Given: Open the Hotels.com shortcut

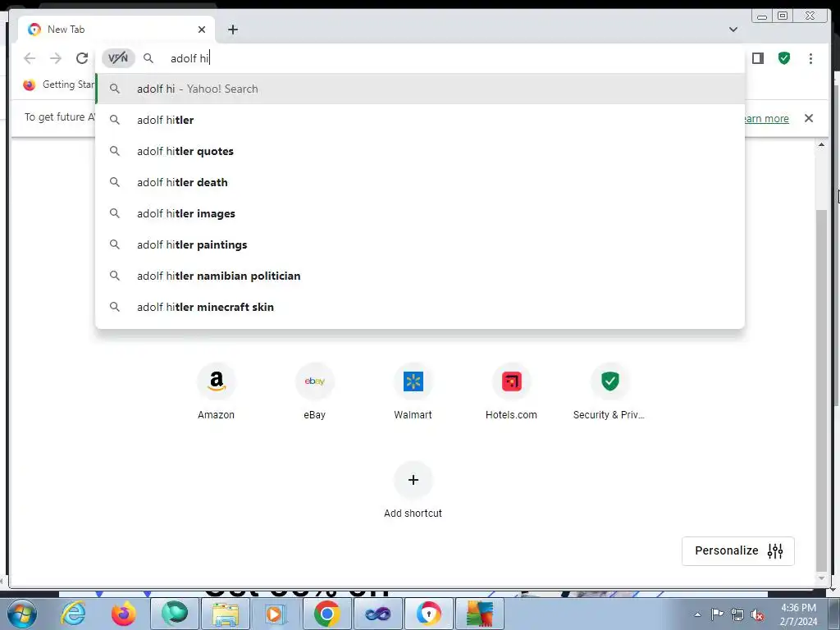Looking at the screenshot, I should click(x=511, y=391).
